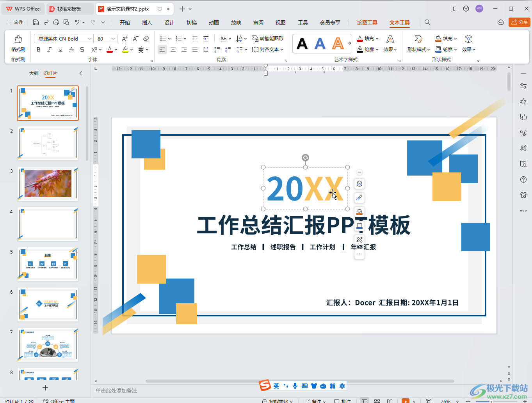Expand highlight color options arrow
The height and width of the screenshot is (403, 532).
[x=132, y=50]
